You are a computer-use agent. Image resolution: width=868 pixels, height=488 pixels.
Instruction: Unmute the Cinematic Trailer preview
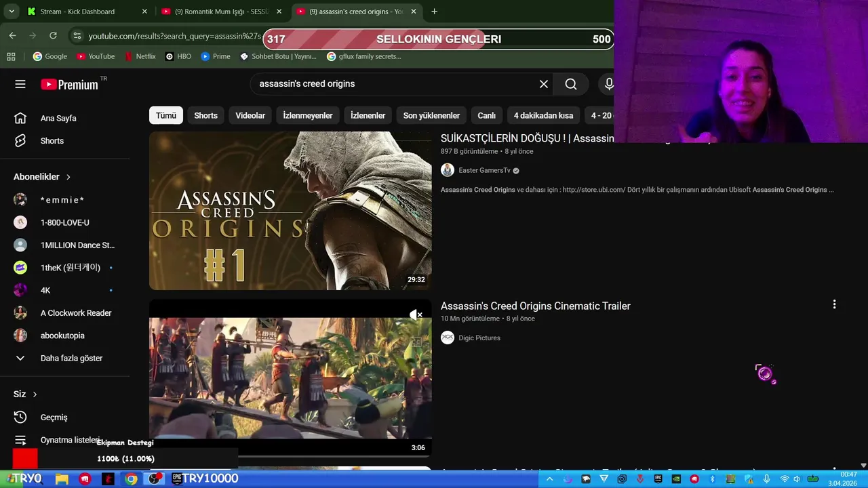[416, 314]
